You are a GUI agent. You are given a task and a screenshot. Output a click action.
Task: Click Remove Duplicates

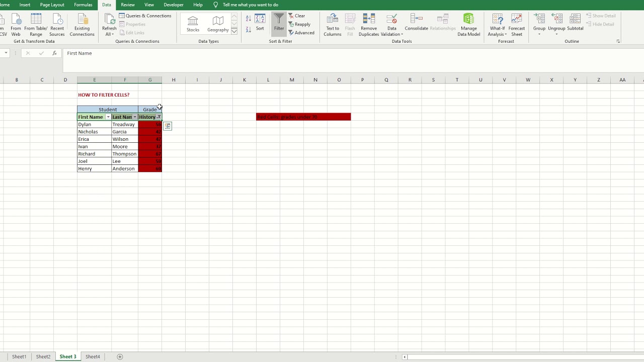[x=369, y=25]
